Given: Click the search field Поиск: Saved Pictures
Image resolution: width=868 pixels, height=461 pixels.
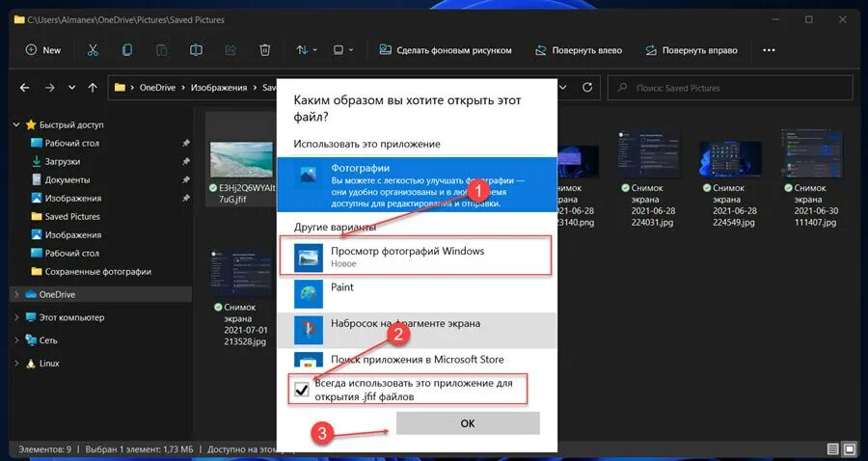Looking at the screenshot, I should (x=730, y=88).
